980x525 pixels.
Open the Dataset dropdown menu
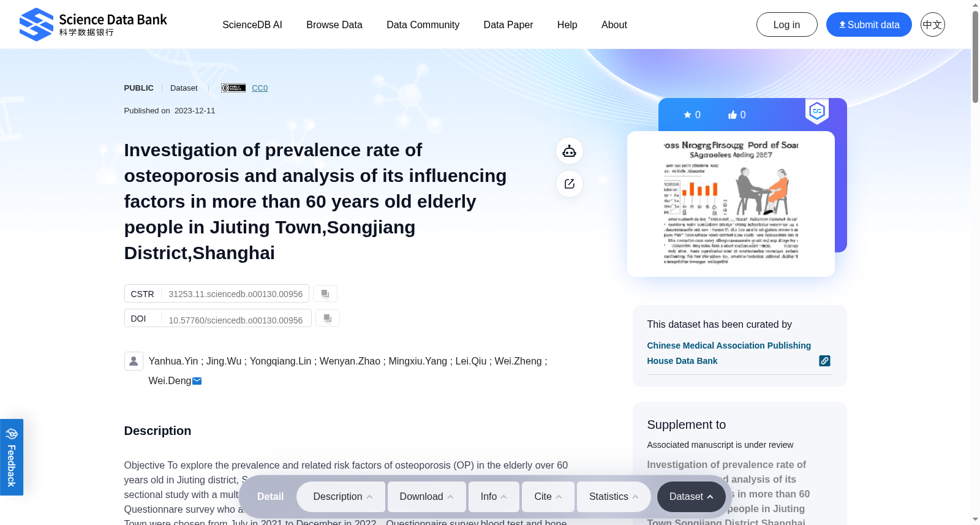692,497
